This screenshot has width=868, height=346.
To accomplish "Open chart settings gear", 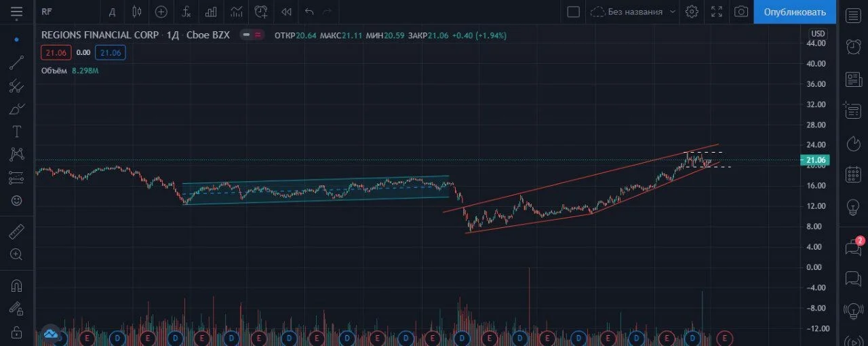I will [692, 12].
